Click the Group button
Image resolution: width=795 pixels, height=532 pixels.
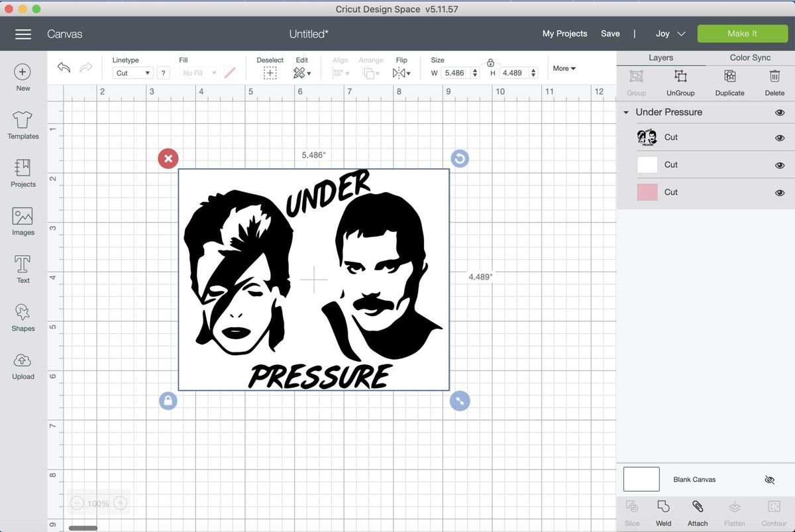click(636, 82)
